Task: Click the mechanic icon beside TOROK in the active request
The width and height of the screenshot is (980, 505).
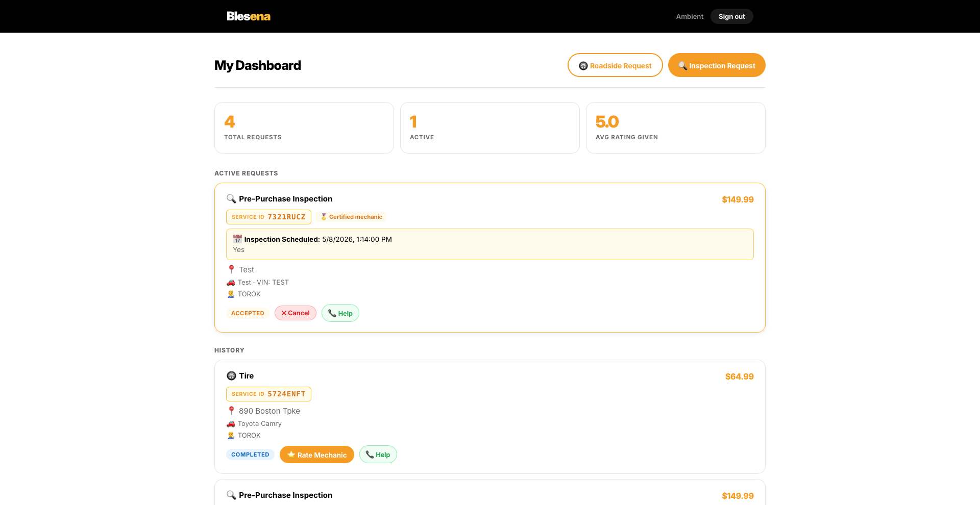Action: click(x=231, y=294)
